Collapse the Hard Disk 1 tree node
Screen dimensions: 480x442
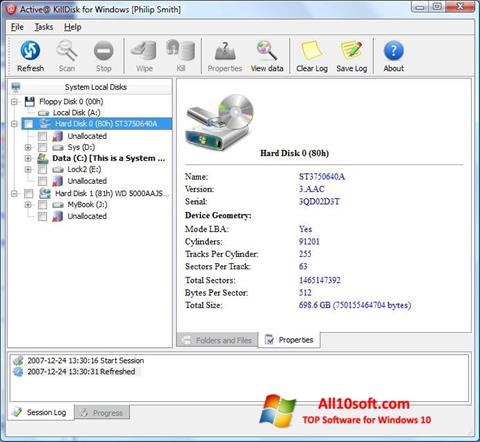(x=14, y=193)
